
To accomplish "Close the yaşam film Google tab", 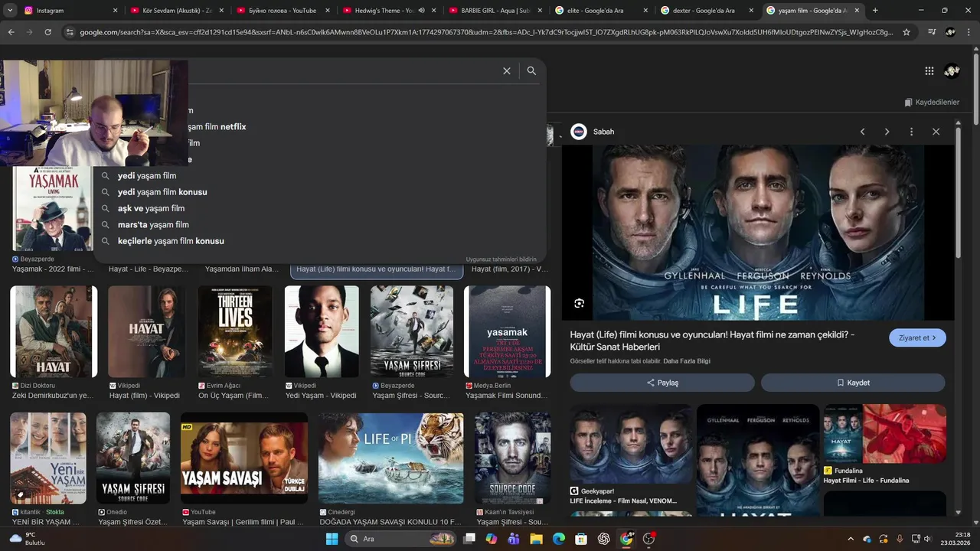I will point(857,11).
